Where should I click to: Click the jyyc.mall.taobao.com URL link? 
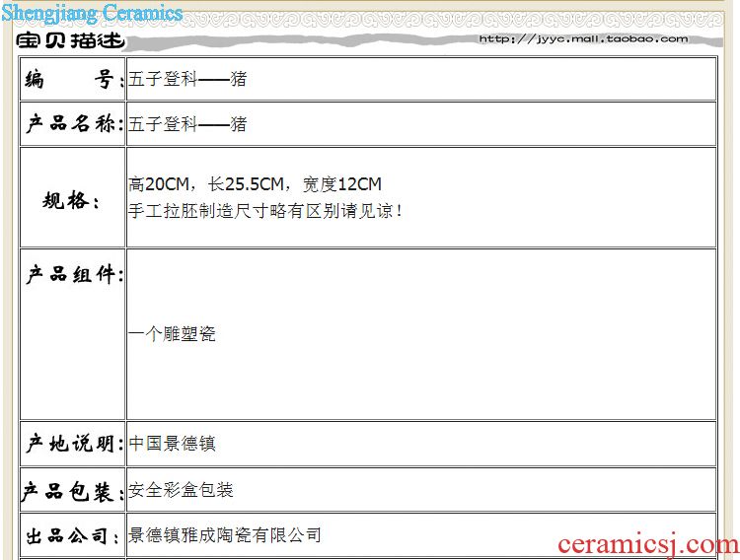583,38
